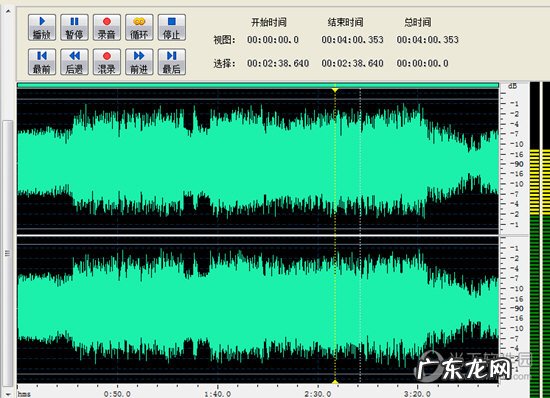The width and height of the screenshot is (550, 398).
Task: Rewind using the 后退 button
Action: click(x=74, y=62)
